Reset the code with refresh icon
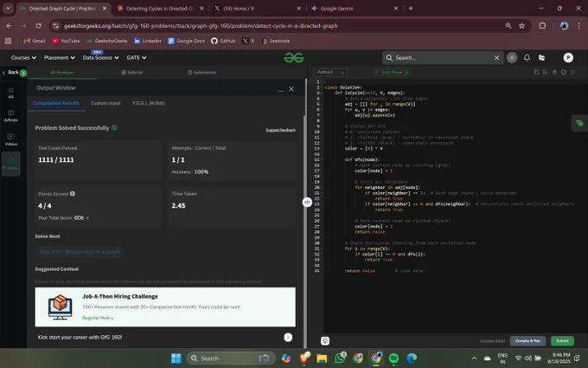This screenshot has height=368, width=588. click(563, 72)
